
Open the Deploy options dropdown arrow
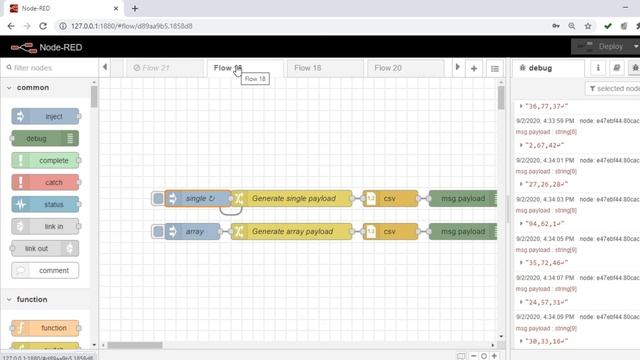point(636,47)
